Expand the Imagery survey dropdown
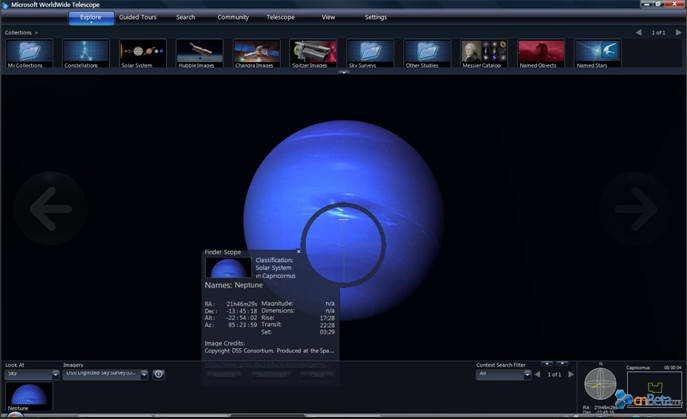Screen dimensions: 687x419 click(144, 374)
